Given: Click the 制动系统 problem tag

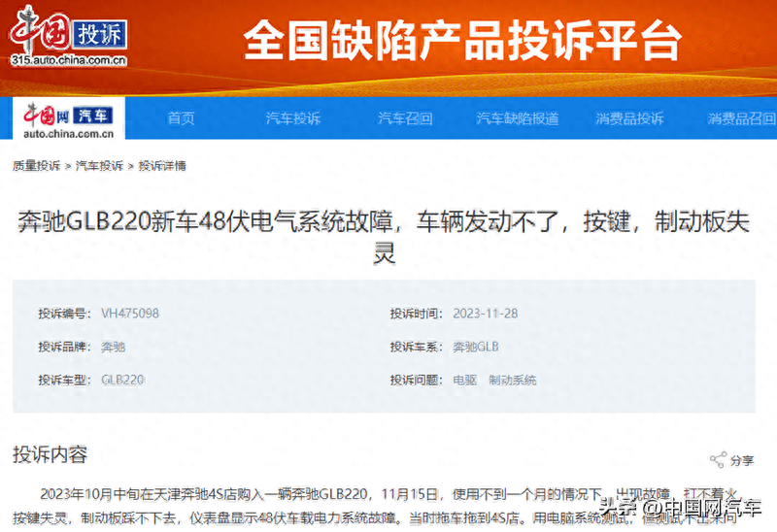Looking at the screenshot, I should (x=513, y=380).
